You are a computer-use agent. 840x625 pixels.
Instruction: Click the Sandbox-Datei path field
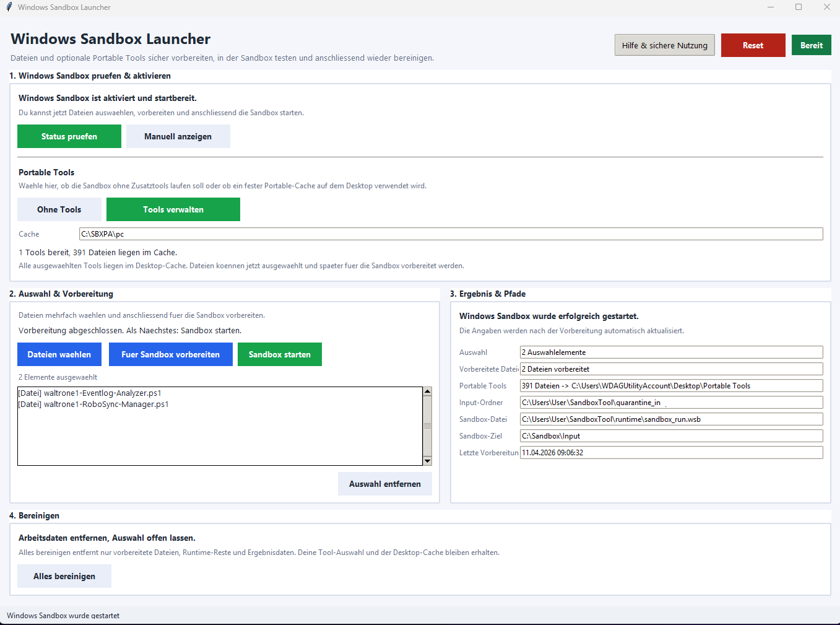[x=671, y=419]
